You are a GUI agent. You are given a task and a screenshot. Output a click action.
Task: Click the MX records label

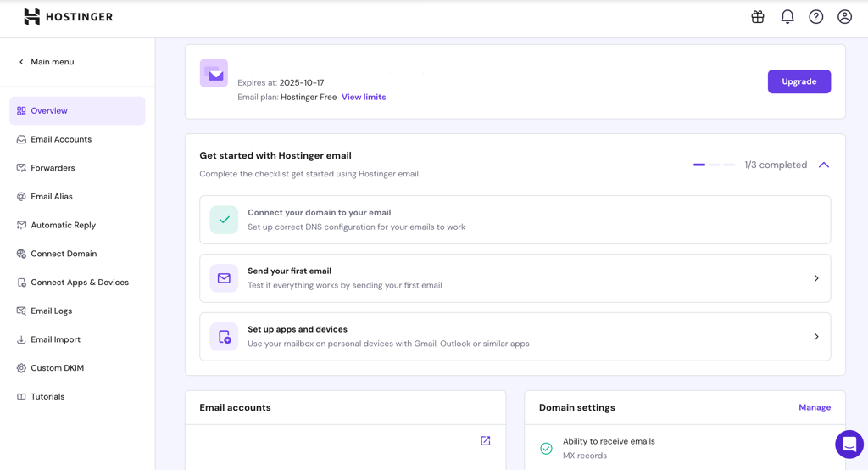pos(585,456)
